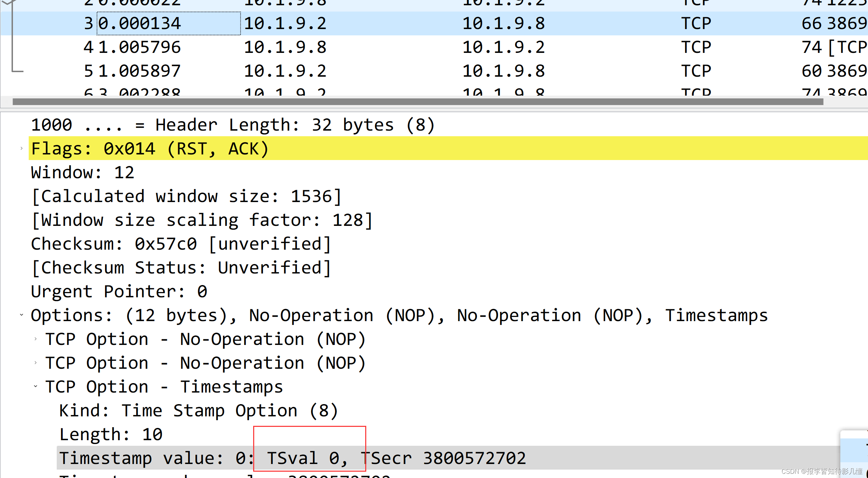Select Timestamp value TSval 0 row
This screenshot has height=478, width=868.
tap(448, 458)
